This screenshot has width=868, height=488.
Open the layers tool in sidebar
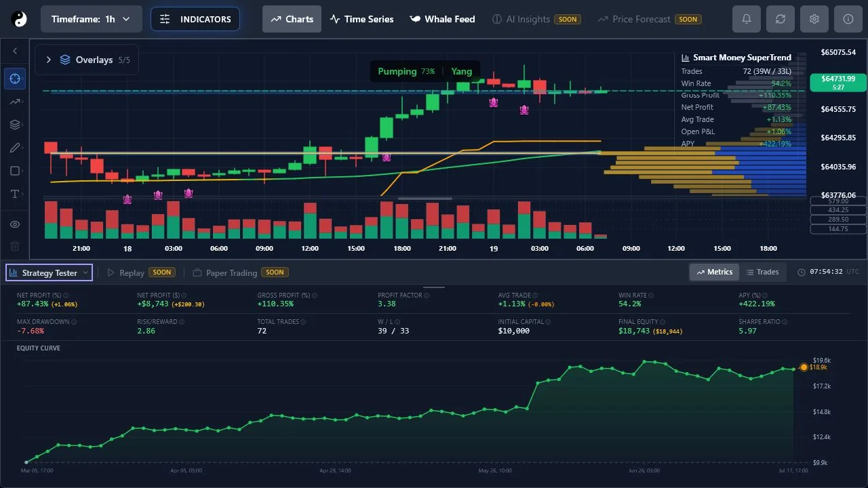point(15,125)
